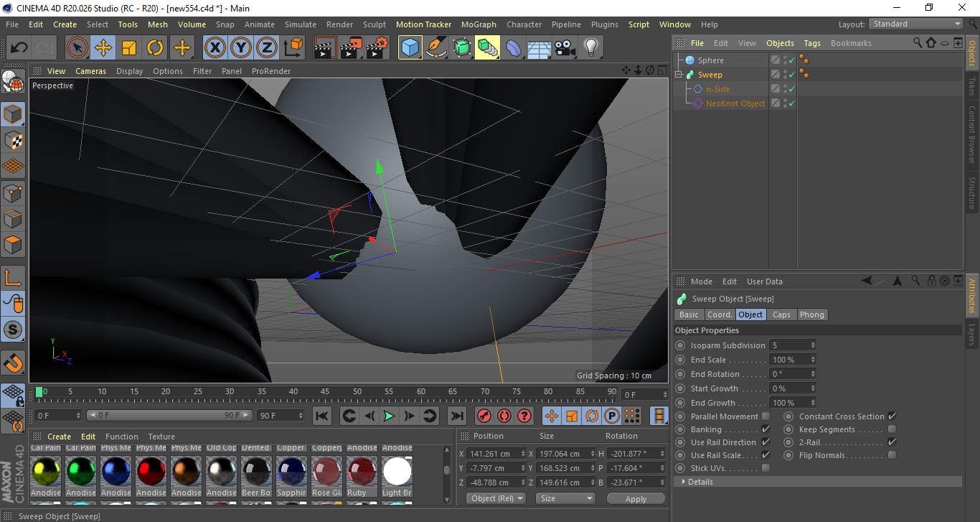Screen dimensions: 980x522
Task: Click Render View clapperboard icon
Action: point(325,48)
